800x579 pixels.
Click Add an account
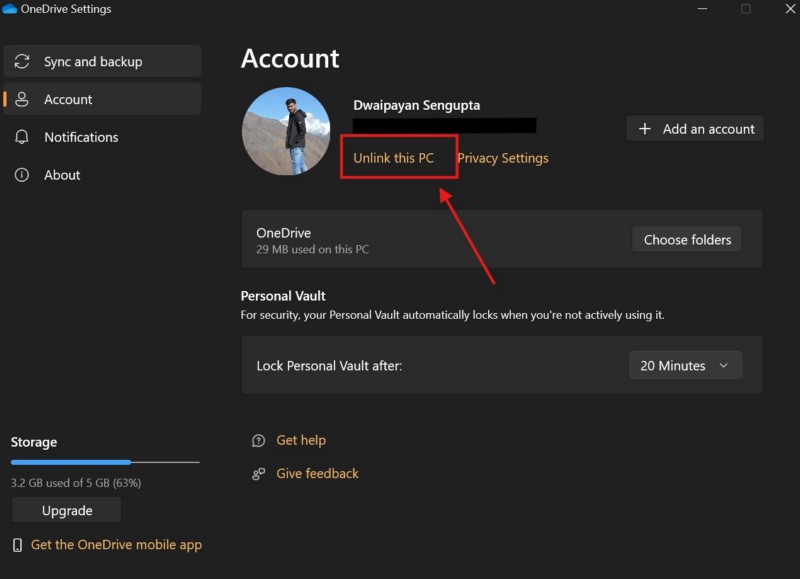695,128
